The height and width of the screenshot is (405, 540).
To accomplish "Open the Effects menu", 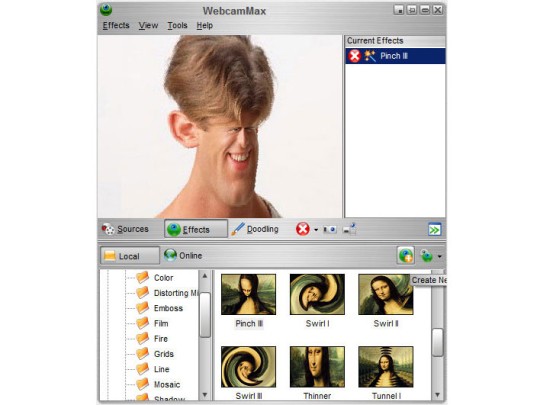I will (116, 25).
